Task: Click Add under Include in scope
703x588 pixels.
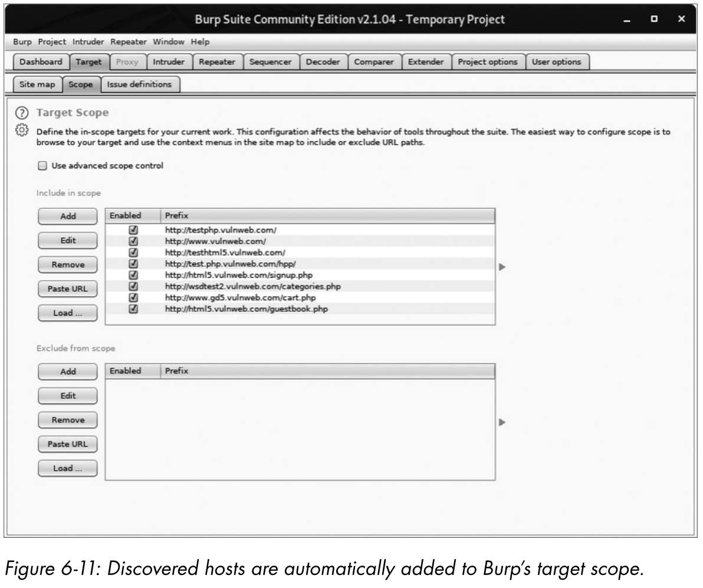Action: [x=68, y=216]
